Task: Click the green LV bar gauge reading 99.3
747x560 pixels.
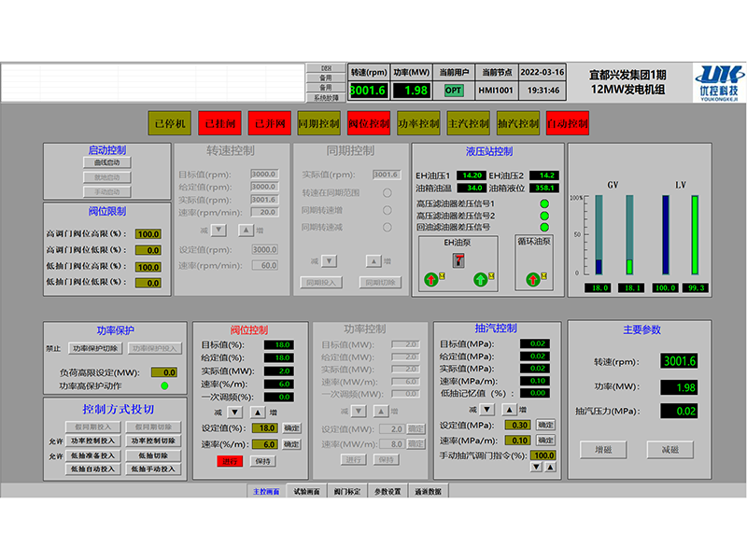Action: click(x=695, y=235)
